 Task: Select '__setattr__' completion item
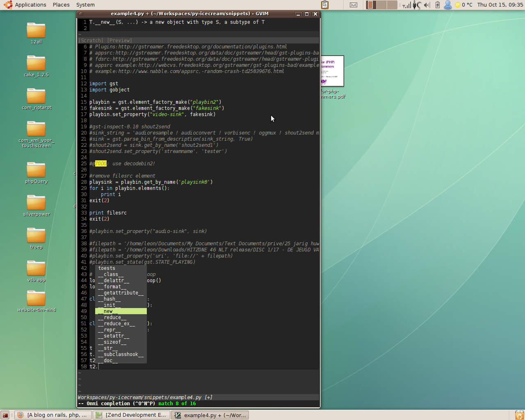click(x=121, y=336)
